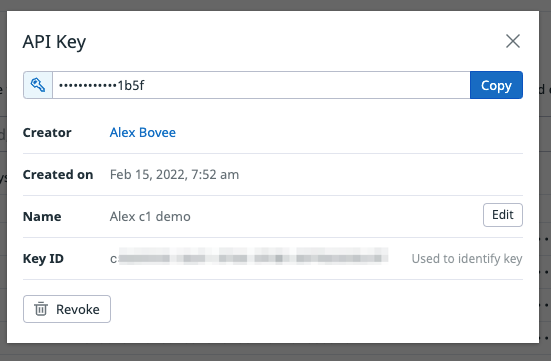This screenshot has height=361, width=551.
Task: Close the API Key dialog
Action: point(513,41)
